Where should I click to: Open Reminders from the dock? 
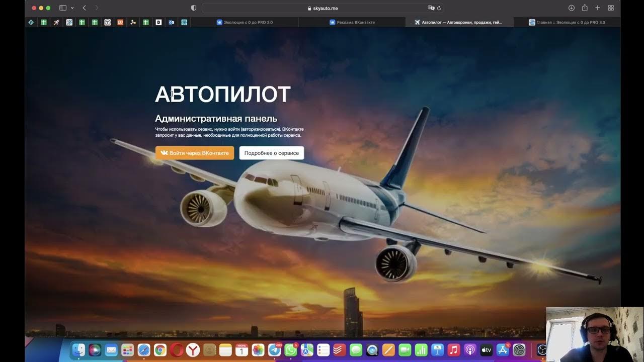click(x=324, y=350)
